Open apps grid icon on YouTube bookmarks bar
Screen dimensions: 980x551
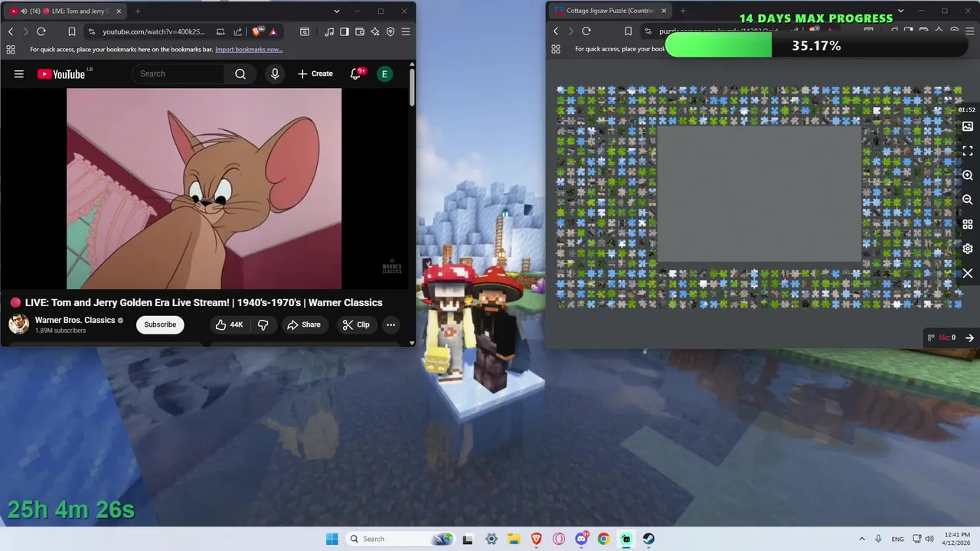pyautogui.click(x=11, y=50)
